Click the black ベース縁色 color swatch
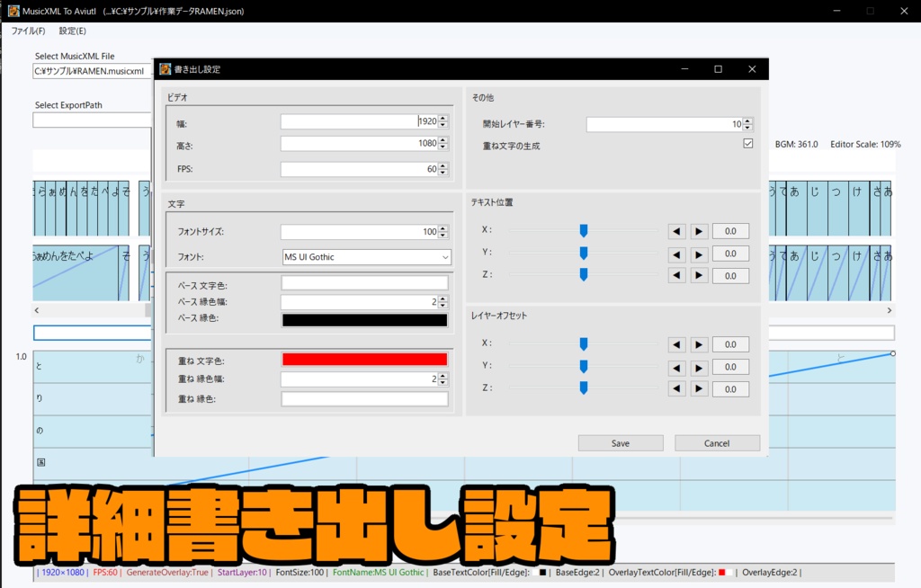This screenshot has width=921, height=588. pos(367,319)
